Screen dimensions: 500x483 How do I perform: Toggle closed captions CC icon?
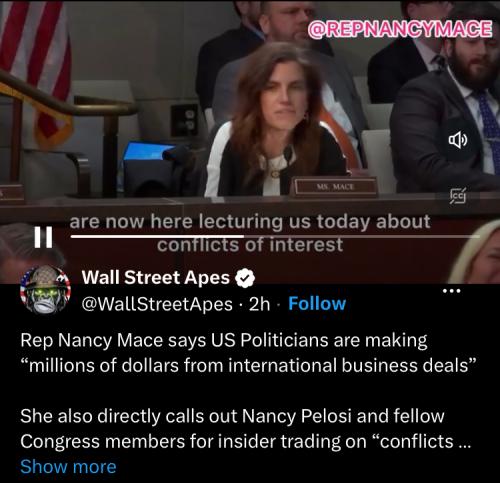(x=458, y=195)
